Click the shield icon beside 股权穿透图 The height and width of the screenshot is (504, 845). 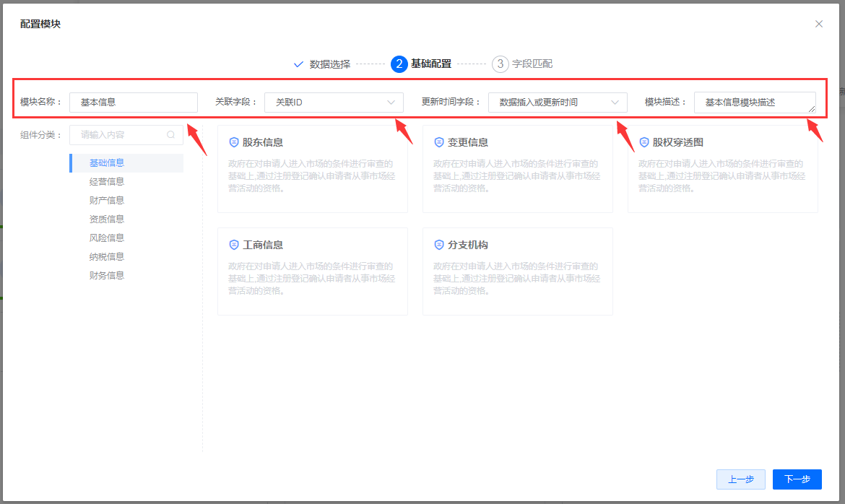coord(644,142)
